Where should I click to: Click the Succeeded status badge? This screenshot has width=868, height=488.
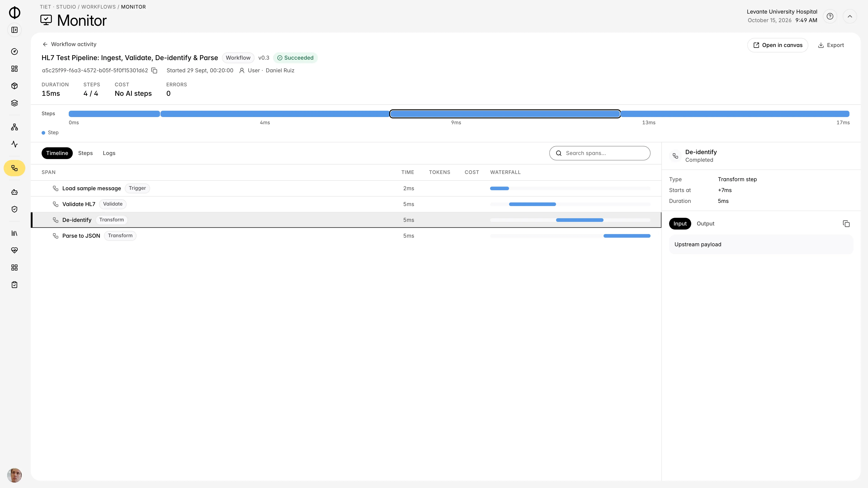click(x=295, y=58)
